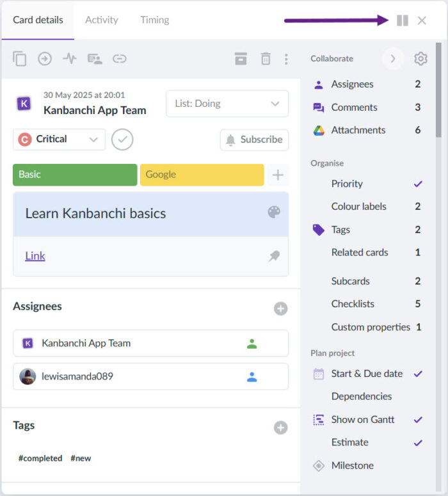Viewport: 448px width, 496px height.
Task: Click the #new tag
Action: coord(81,458)
